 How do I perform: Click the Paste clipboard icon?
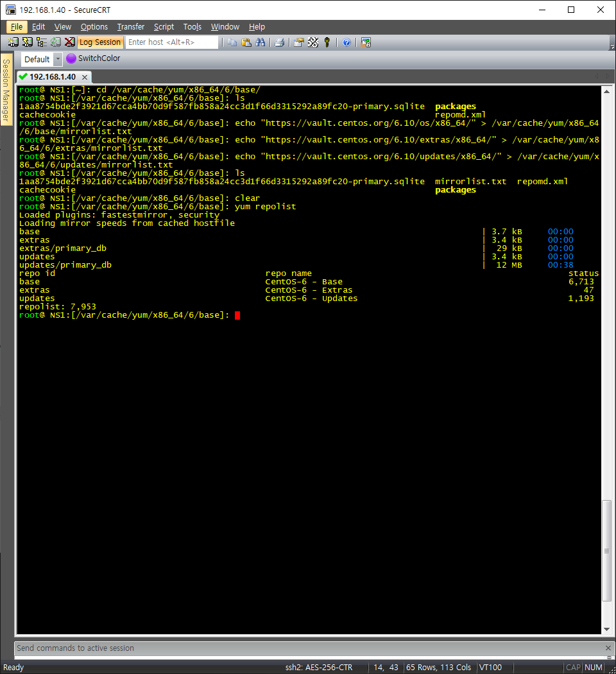click(x=246, y=42)
